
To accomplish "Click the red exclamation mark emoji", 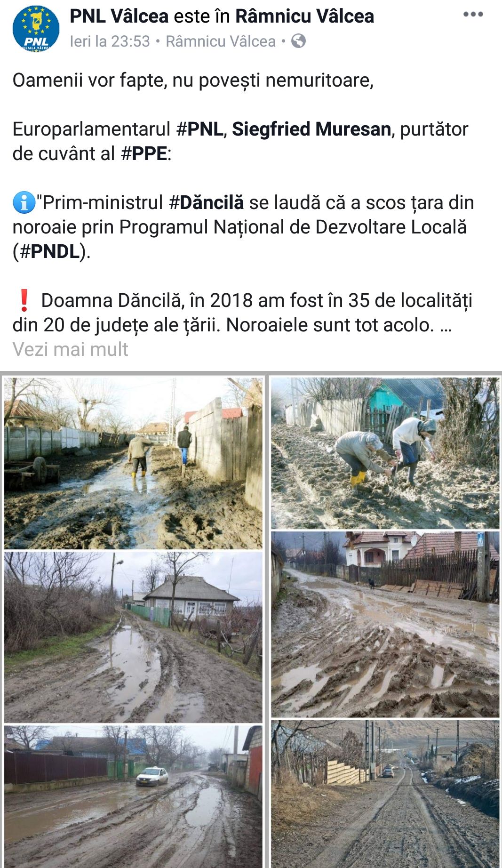I will (x=24, y=300).
